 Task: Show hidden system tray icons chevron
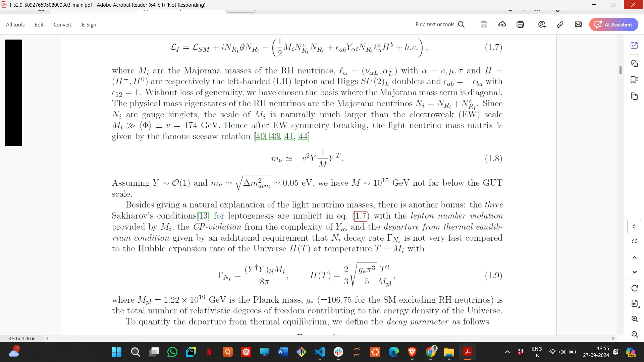pyautogui.click(x=507, y=352)
